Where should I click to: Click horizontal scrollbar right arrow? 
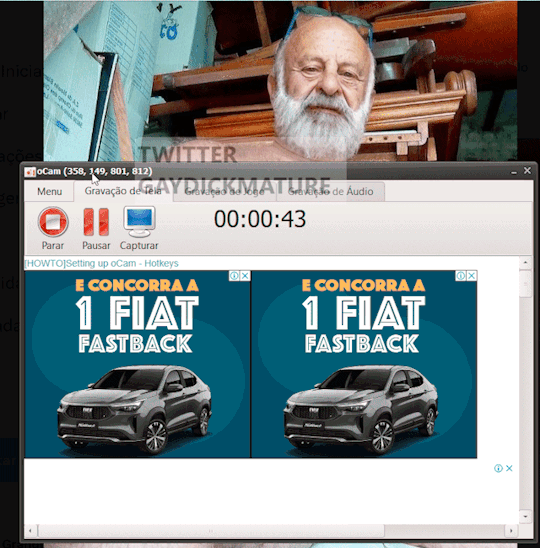(511, 531)
